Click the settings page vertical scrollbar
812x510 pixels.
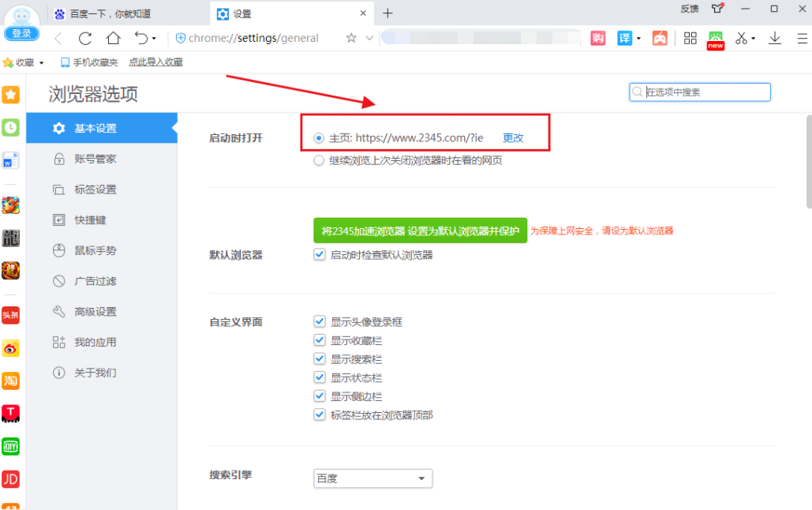(809, 161)
